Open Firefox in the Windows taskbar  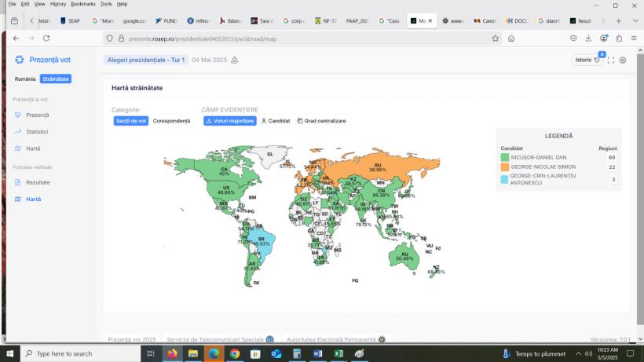(172, 353)
